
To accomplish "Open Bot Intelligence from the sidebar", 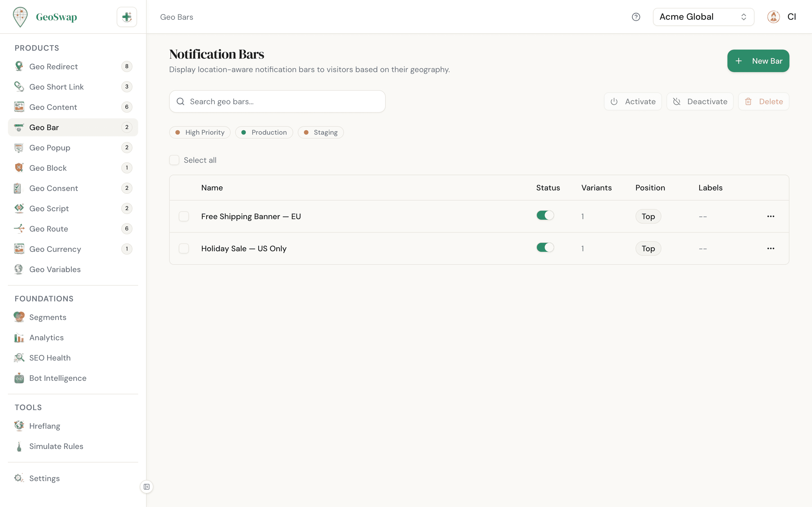I will [58, 378].
